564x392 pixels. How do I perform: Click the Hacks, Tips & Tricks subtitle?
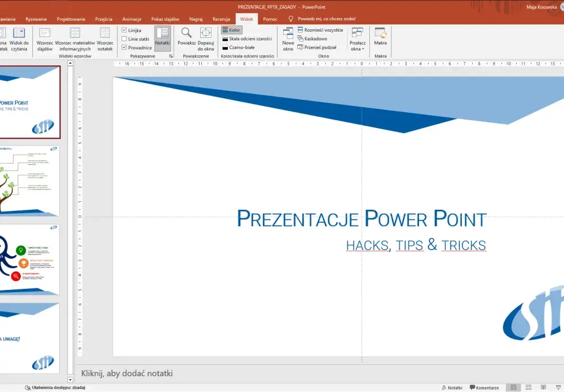(416, 245)
